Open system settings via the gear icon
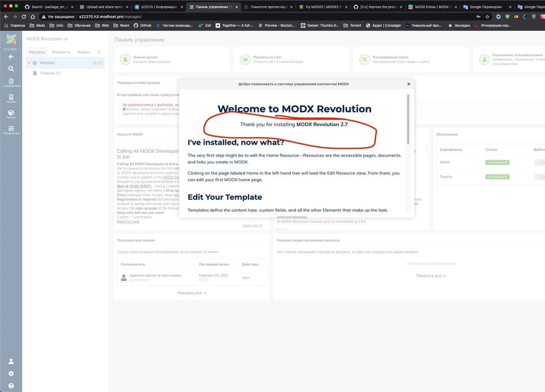The image size is (545, 392). pyautogui.click(x=11, y=374)
